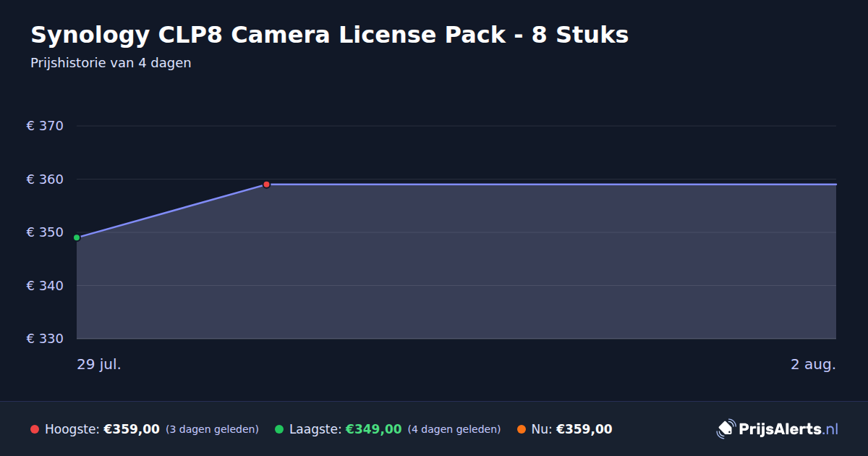This screenshot has width=868, height=456.
Task: Click the € 370 axis label
Action: 45,126
